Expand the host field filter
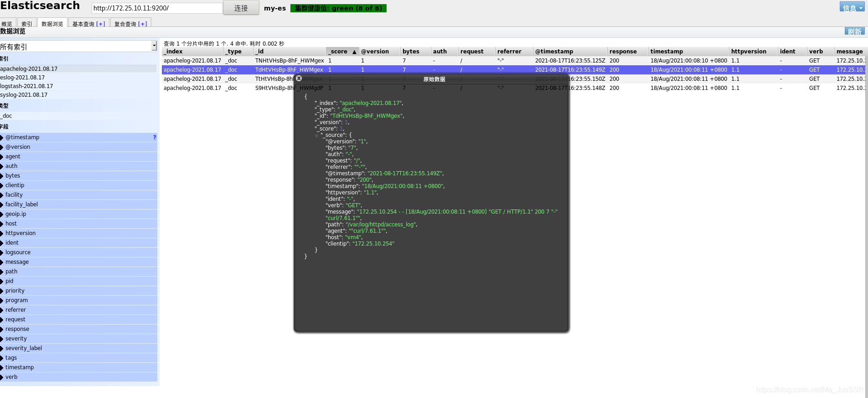The height and width of the screenshot is (398, 868). tap(78, 224)
